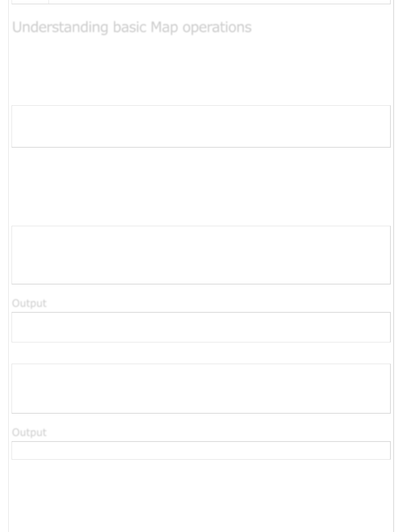The height and width of the screenshot is (532, 402).
Task: Click the left vertical page border line
Action: tap(9, 266)
